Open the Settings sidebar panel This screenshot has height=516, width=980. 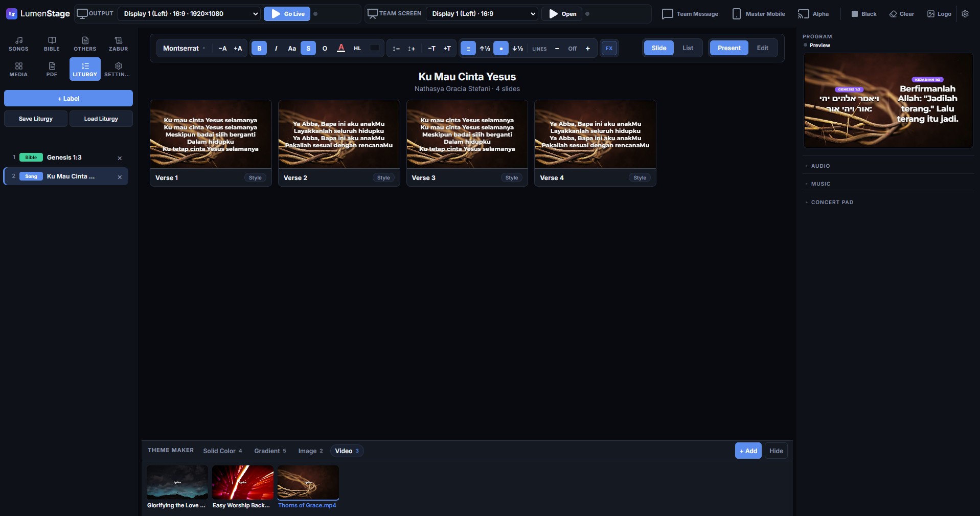pos(118,70)
